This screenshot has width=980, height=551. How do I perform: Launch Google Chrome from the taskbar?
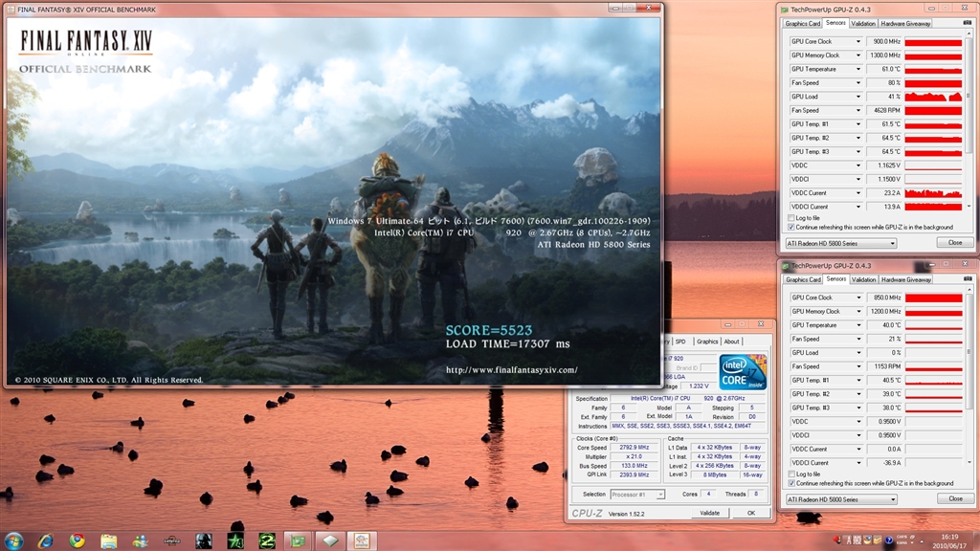point(78,540)
